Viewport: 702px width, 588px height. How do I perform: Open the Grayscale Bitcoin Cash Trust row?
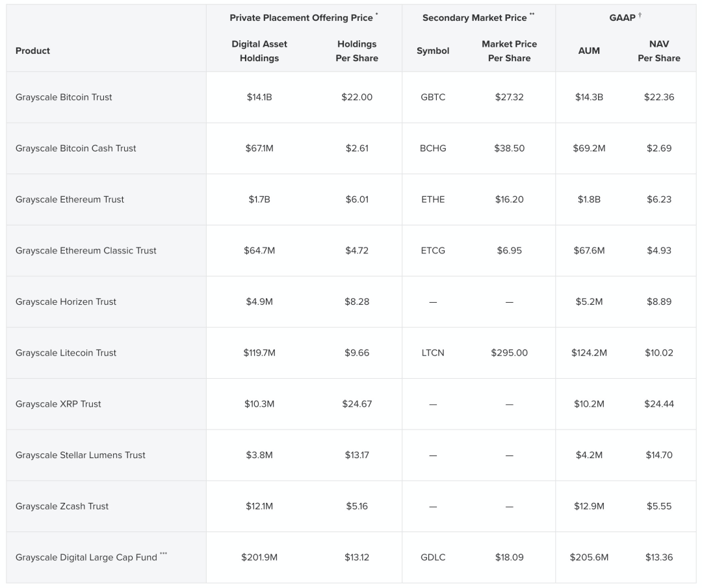point(76,148)
